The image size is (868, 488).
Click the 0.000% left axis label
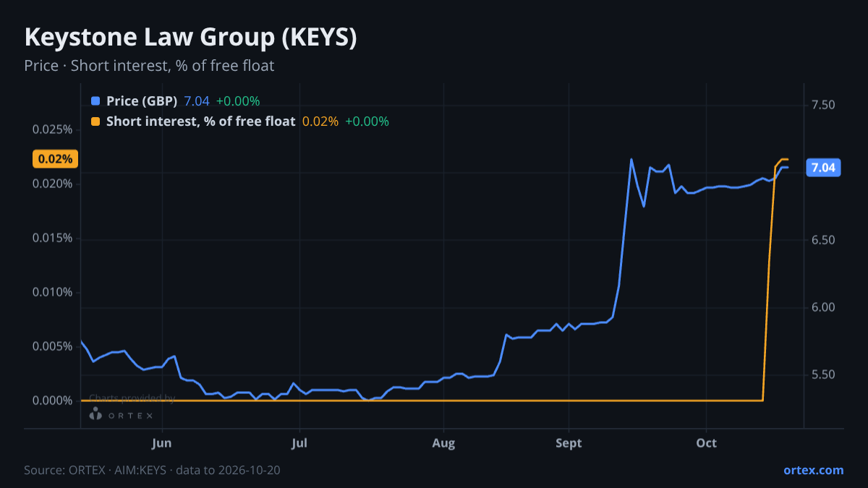coord(53,401)
